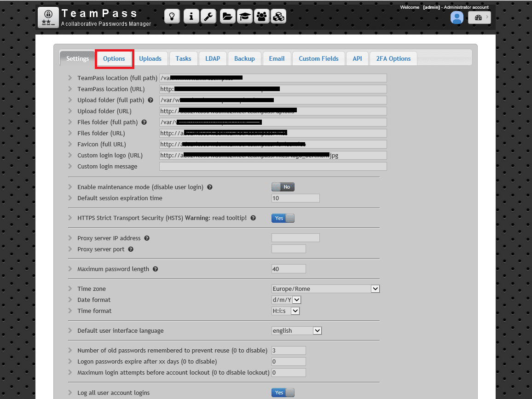The image size is (532, 399).
Task: Open the users group icon
Action: pos(261,16)
